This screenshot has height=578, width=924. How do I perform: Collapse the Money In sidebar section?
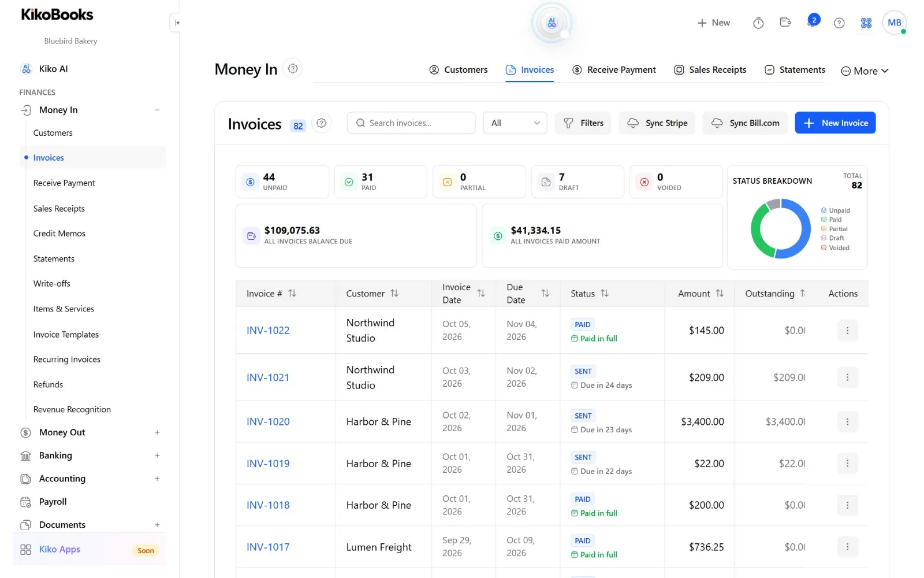click(157, 110)
